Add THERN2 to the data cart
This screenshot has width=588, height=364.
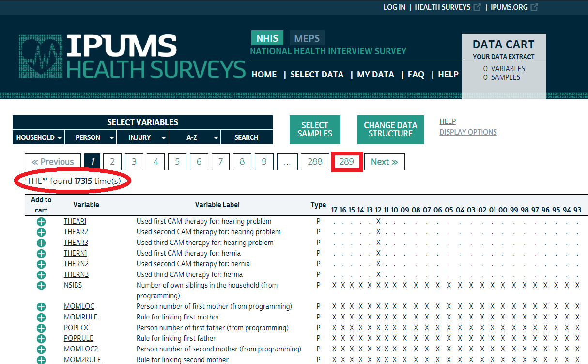[x=41, y=264]
